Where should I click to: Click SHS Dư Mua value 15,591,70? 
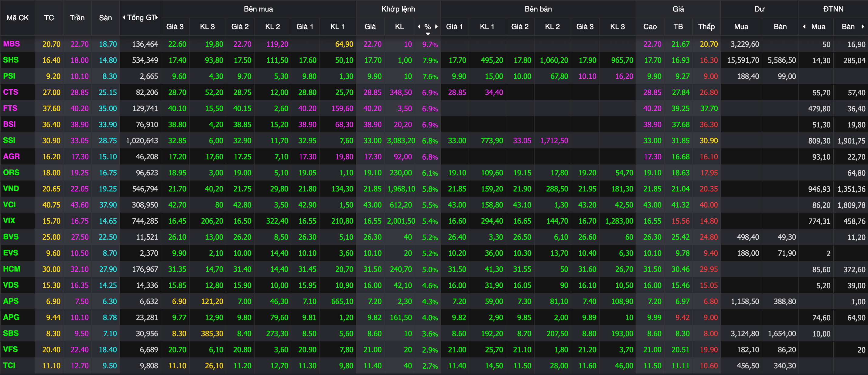[743, 60]
